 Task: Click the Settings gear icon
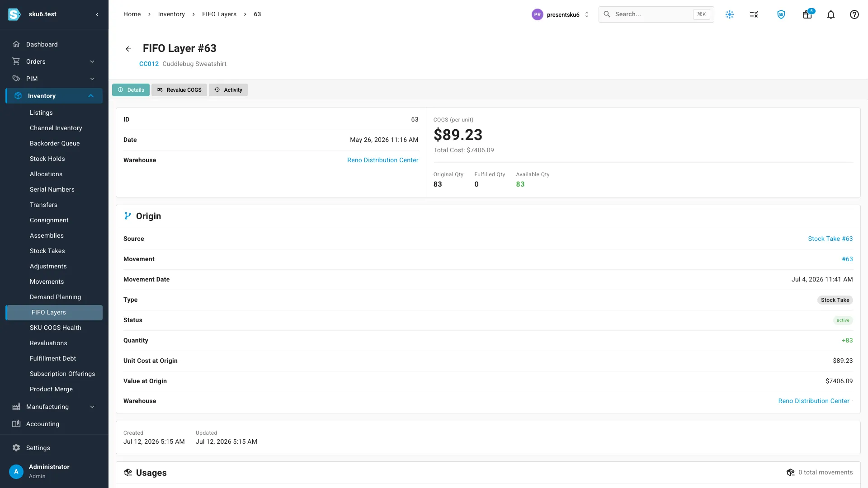[16, 448]
